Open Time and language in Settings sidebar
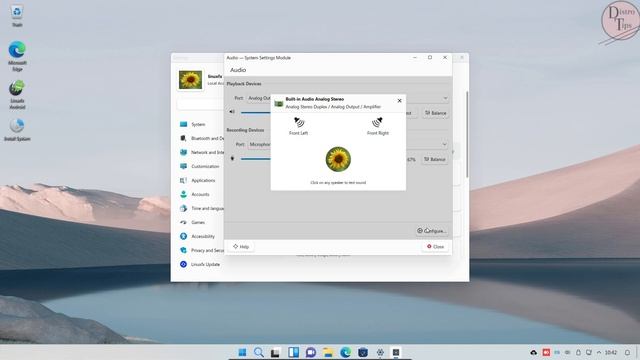 point(201,208)
